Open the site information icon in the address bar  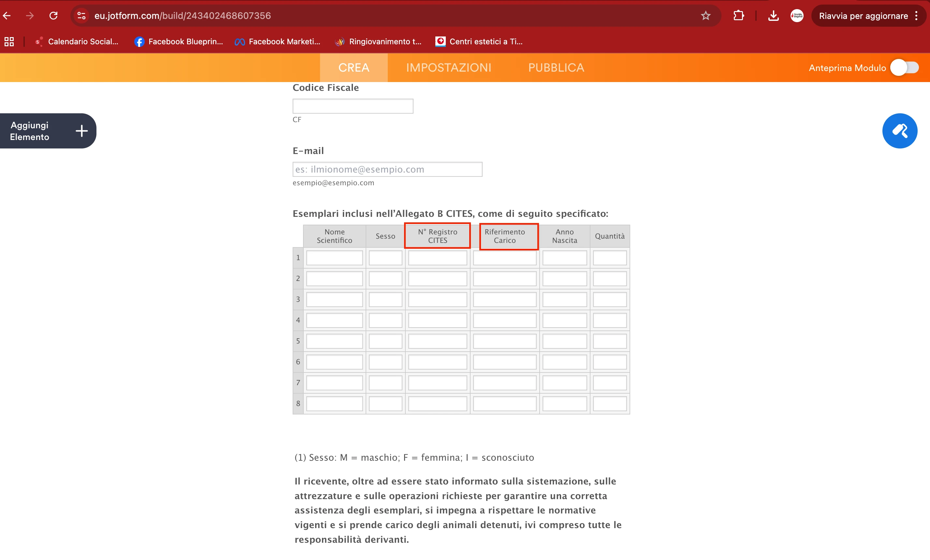coord(81,15)
